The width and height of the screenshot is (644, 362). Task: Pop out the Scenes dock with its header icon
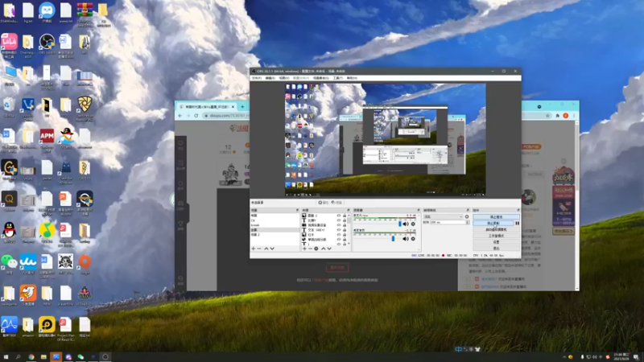[x=297, y=210]
